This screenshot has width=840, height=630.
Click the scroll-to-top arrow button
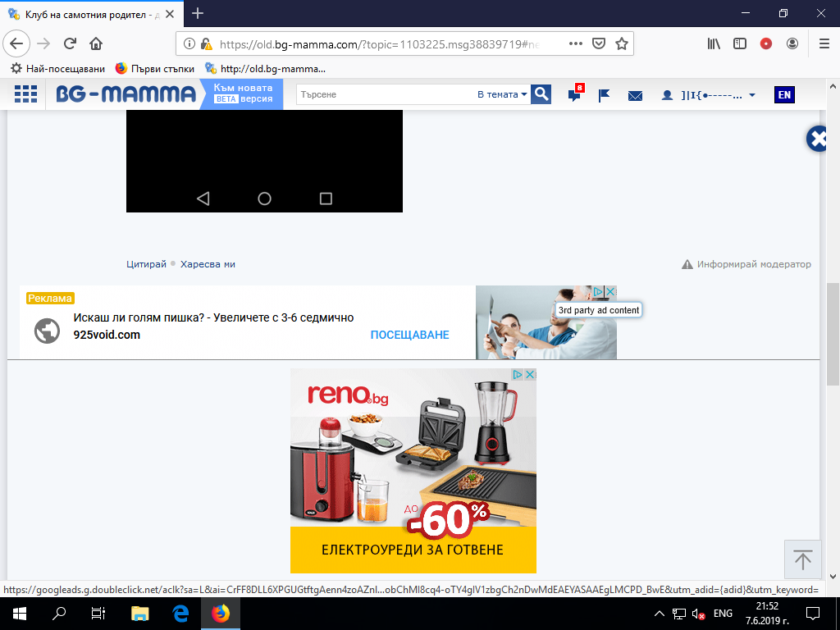(x=803, y=560)
